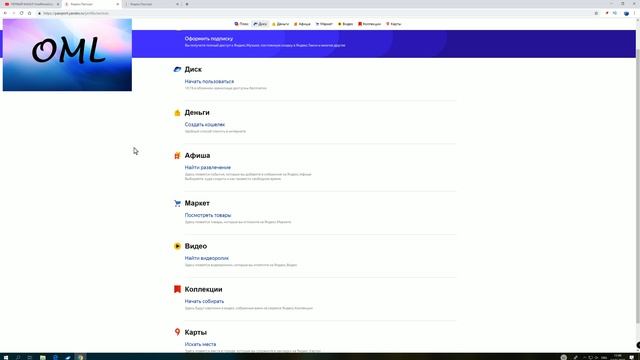Click the Деньги wallet icon
Image resolution: width=640 pixels, height=360 pixels.
pos(177,113)
